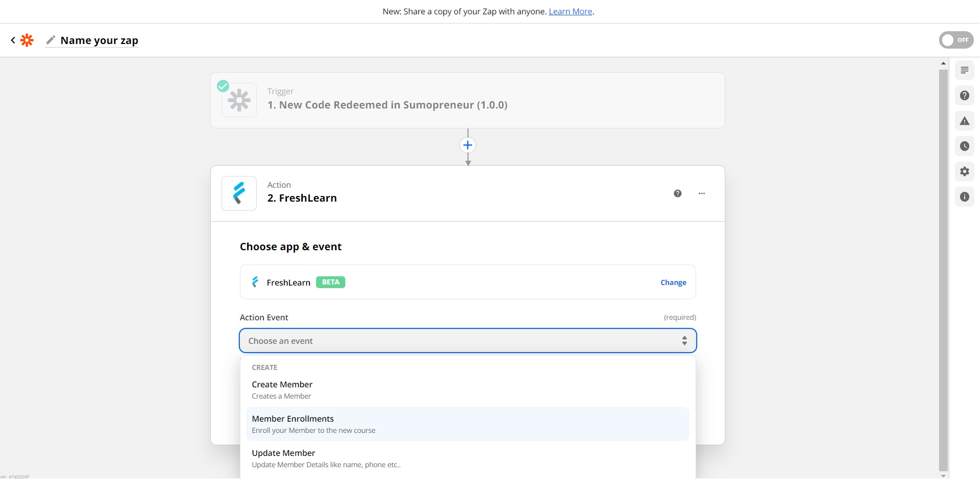This screenshot has width=980, height=481.
Task: Edit the 'Name your zap' title field
Action: click(99, 40)
